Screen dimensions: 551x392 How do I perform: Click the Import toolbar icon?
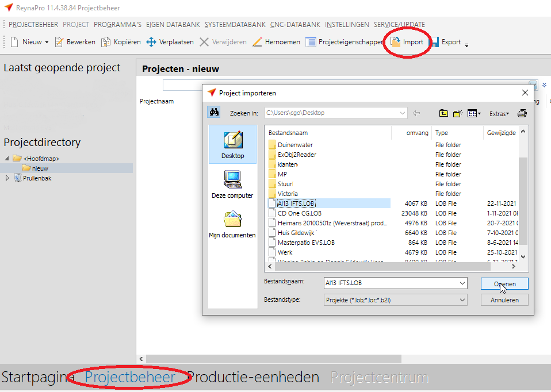396,42
